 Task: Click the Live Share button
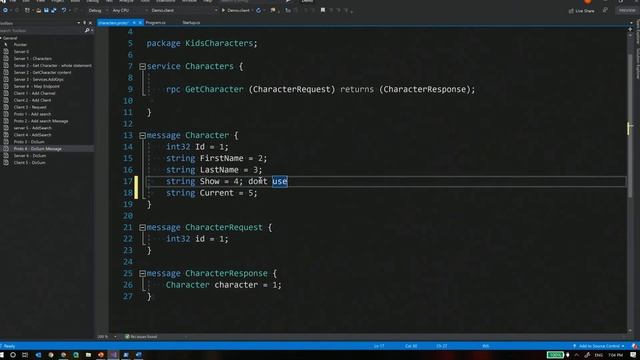582,11
